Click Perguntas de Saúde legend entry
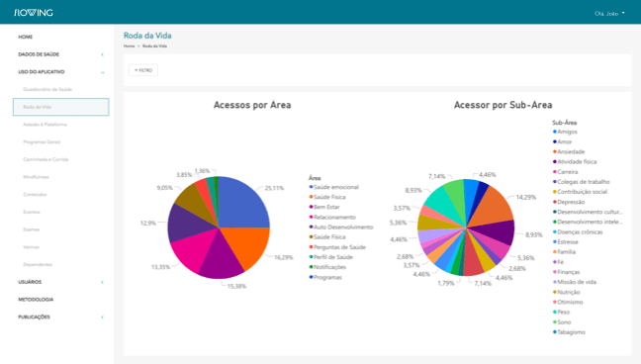This screenshot has height=364, width=641. pos(337,247)
